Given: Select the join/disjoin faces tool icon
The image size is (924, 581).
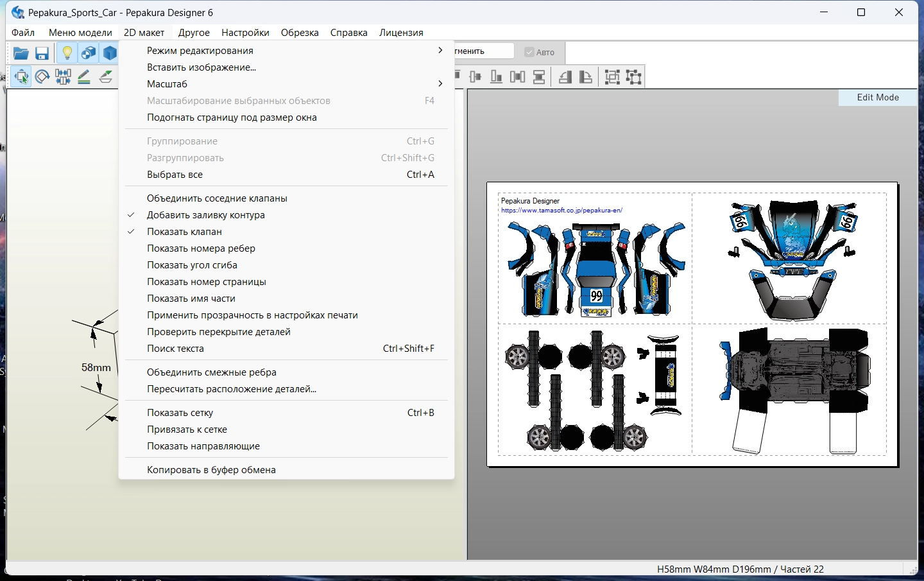Looking at the screenshot, I should click(x=63, y=77).
